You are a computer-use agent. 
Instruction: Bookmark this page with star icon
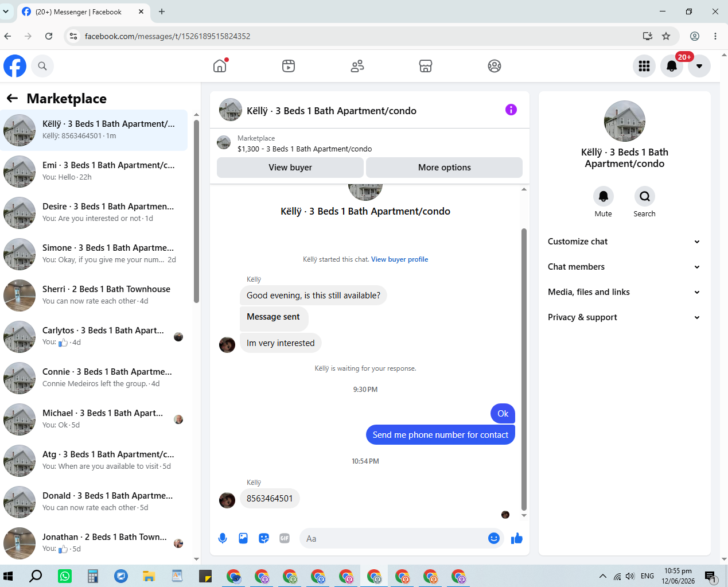(x=666, y=36)
